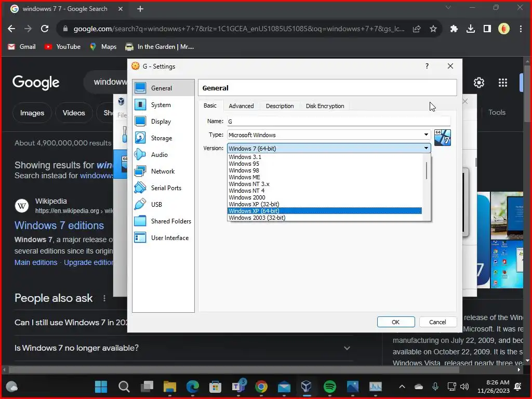Share this page using the share icon
This screenshot has height=399, width=532.
417,29
